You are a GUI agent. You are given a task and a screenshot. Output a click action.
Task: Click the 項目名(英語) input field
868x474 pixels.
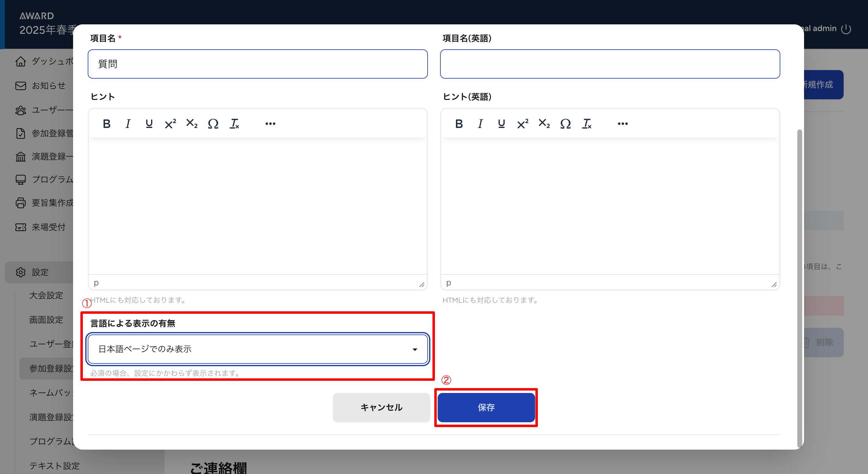click(609, 64)
